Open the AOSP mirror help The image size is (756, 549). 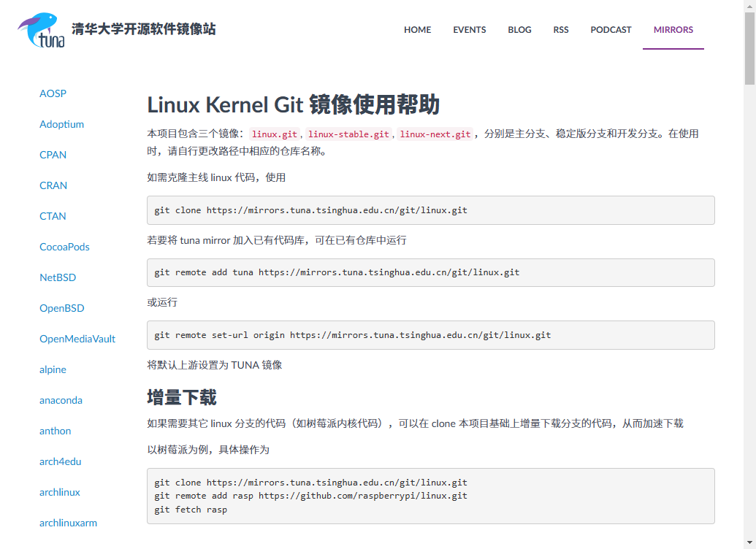pos(53,93)
